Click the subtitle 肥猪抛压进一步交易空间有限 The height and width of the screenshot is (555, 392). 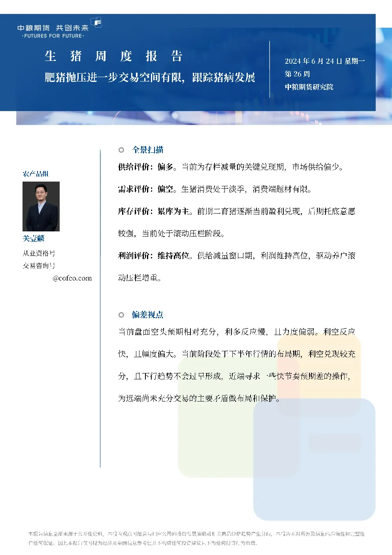coord(114,77)
